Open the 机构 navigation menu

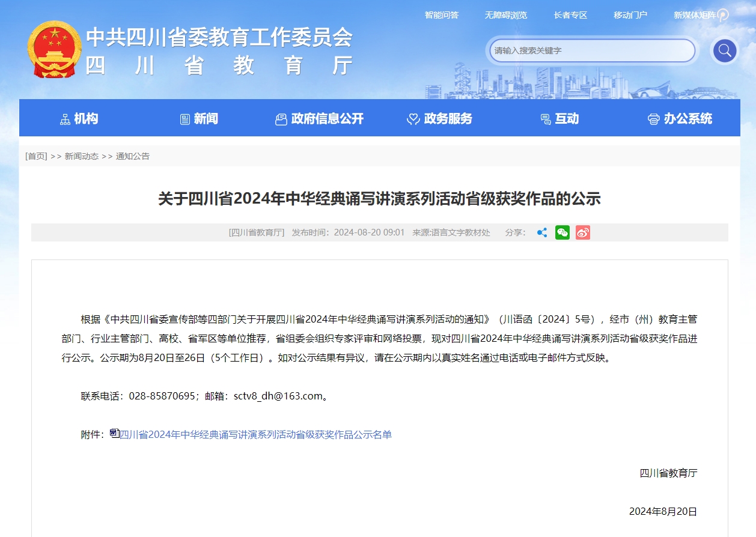tap(79, 119)
